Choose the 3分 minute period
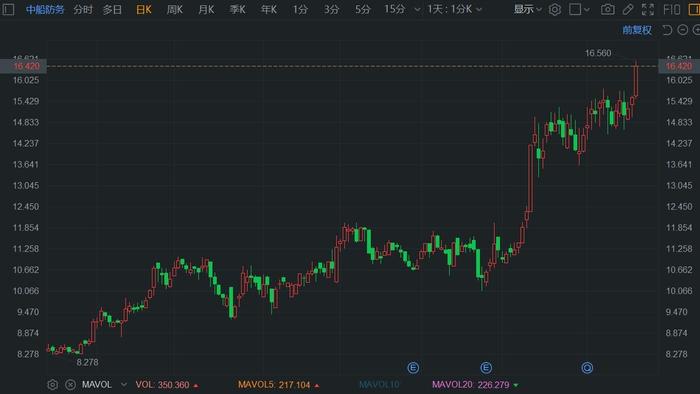Viewport: 700px width, 394px height. (x=331, y=9)
